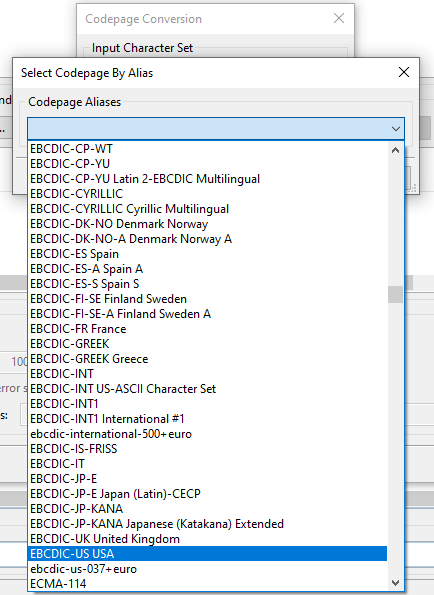Image resolution: width=434 pixels, height=595 pixels.
Task: Close the Select Codepage By Alias dialog
Action: (404, 72)
